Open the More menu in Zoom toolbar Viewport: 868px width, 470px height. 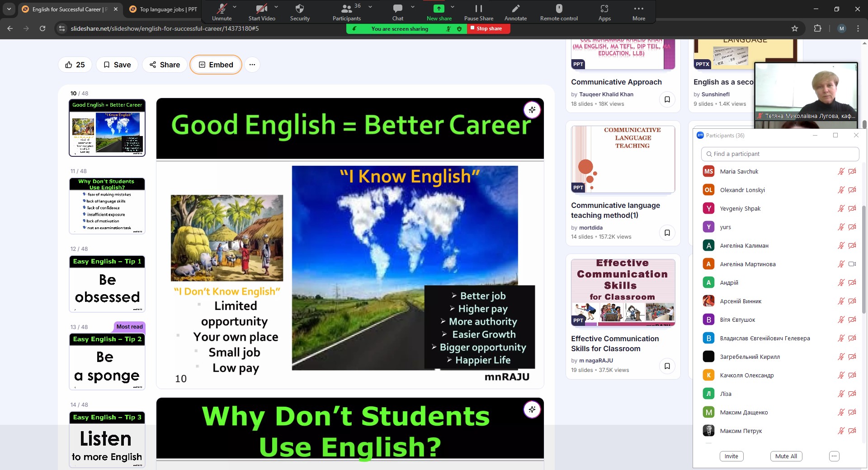[638, 9]
